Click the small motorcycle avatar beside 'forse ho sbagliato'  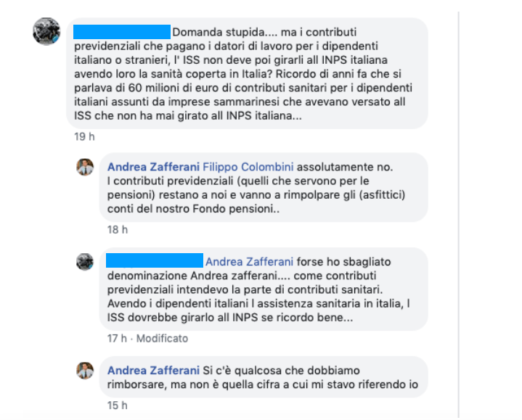(85, 262)
